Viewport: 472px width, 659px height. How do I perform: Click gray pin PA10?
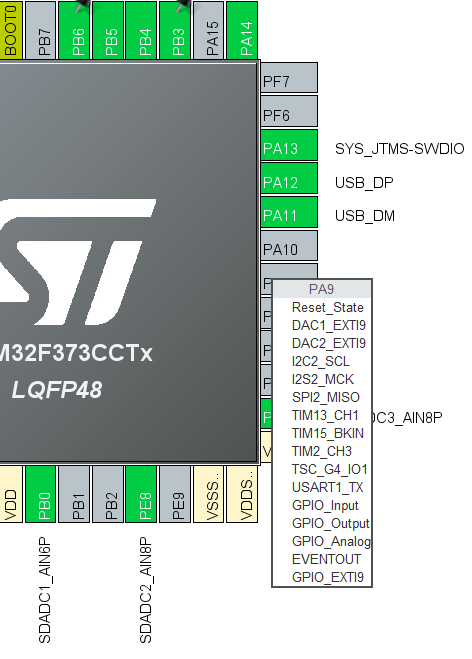click(x=289, y=246)
